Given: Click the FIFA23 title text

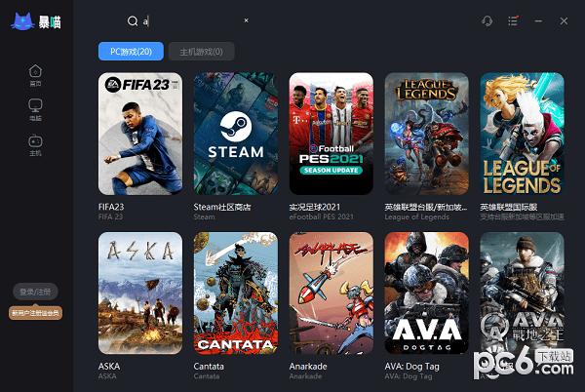Looking at the screenshot, I should 111,207.
